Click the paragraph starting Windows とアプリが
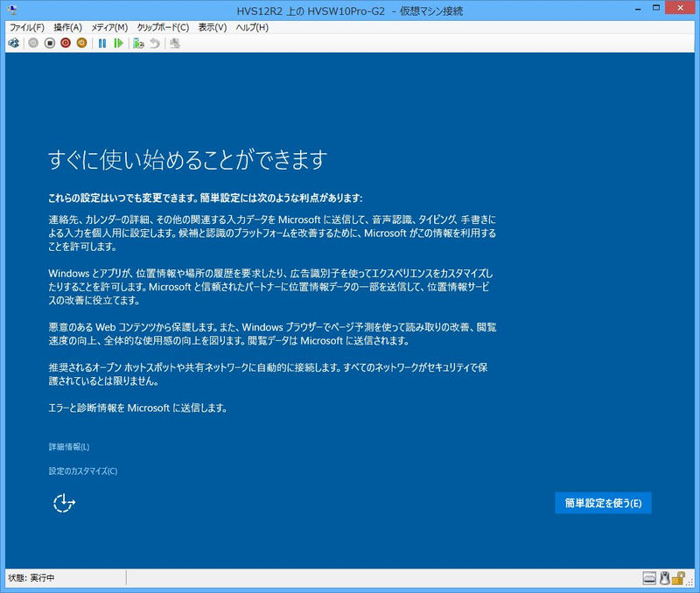The image size is (700, 593). 271,287
